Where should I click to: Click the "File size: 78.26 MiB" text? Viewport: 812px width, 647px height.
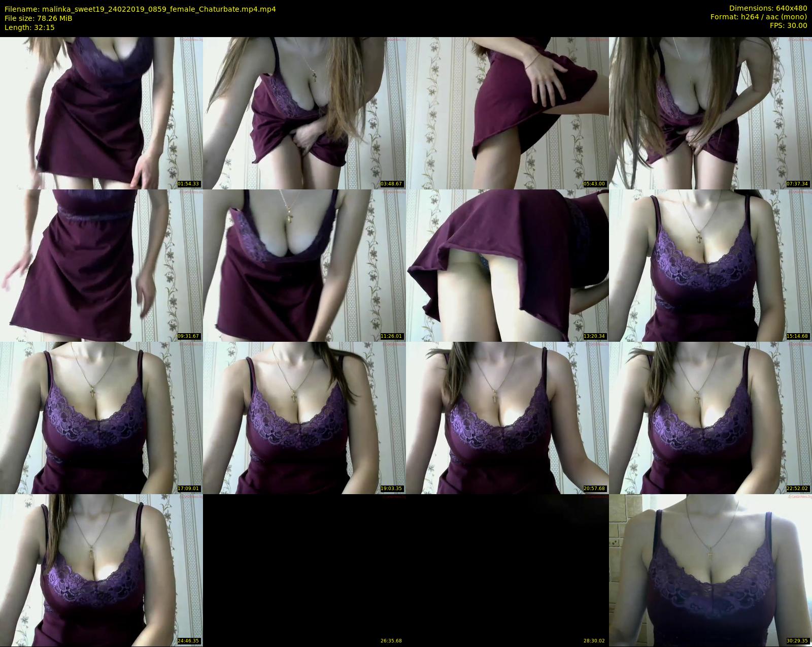coord(39,18)
